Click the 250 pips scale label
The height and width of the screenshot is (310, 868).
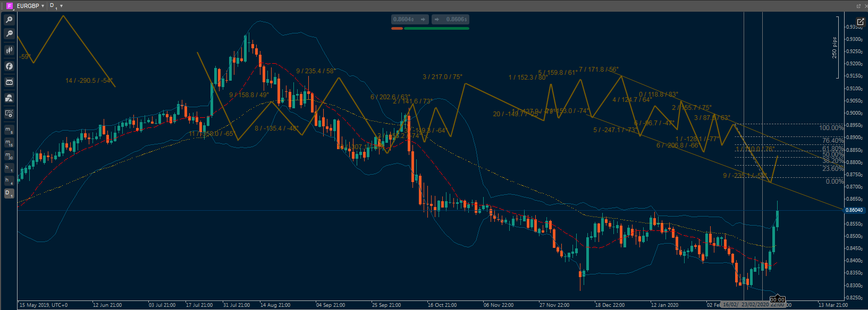[x=835, y=48]
